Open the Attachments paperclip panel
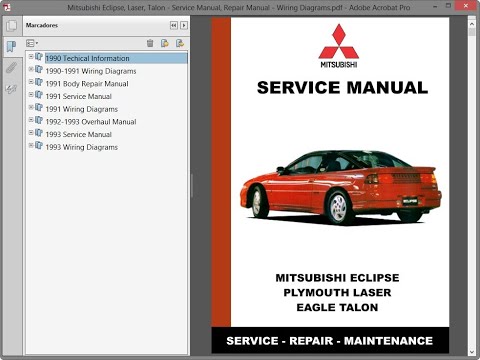 point(11,68)
